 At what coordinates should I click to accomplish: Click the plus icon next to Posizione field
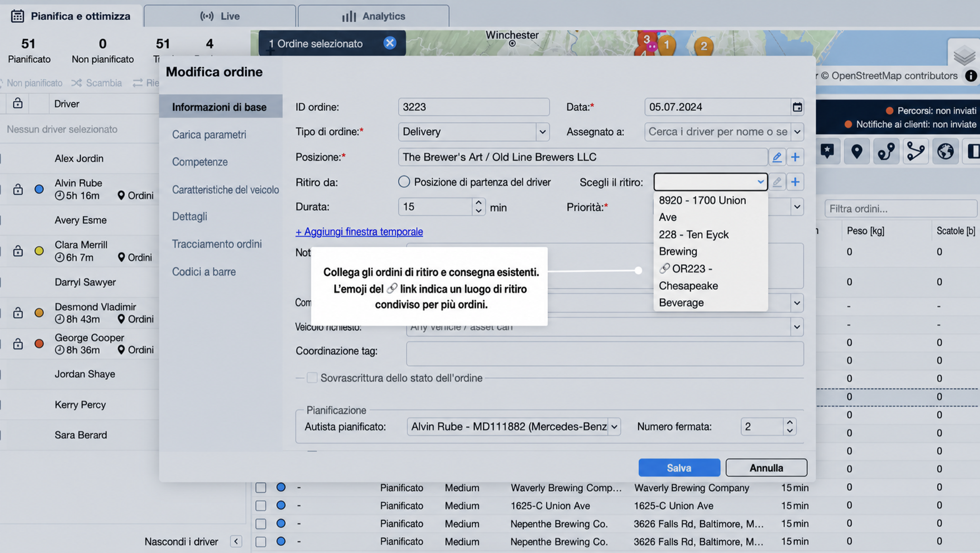click(795, 157)
